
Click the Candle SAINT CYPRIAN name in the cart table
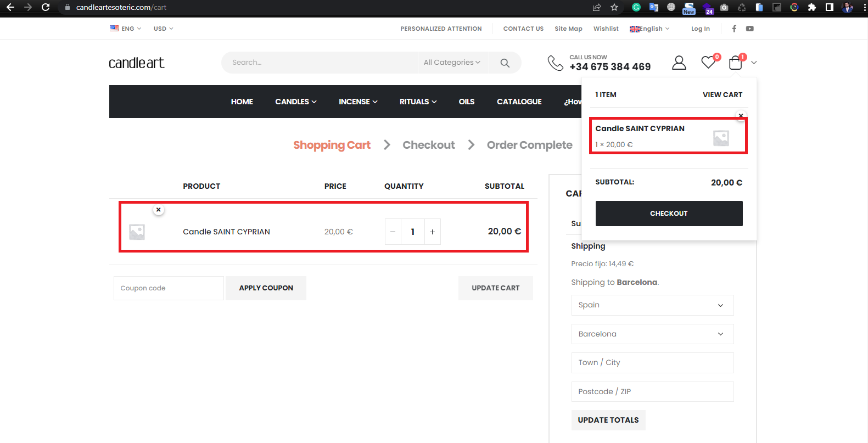tap(226, 232)
